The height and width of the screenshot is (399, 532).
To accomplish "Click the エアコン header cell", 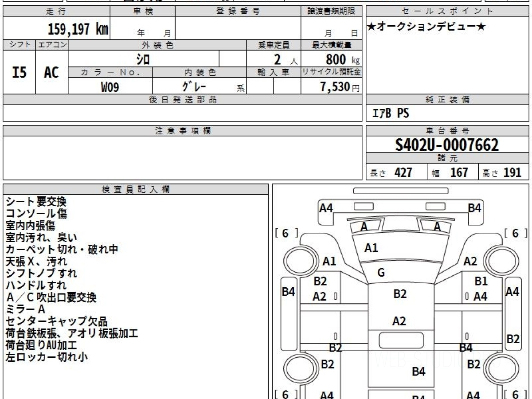I will pos(51,45).
